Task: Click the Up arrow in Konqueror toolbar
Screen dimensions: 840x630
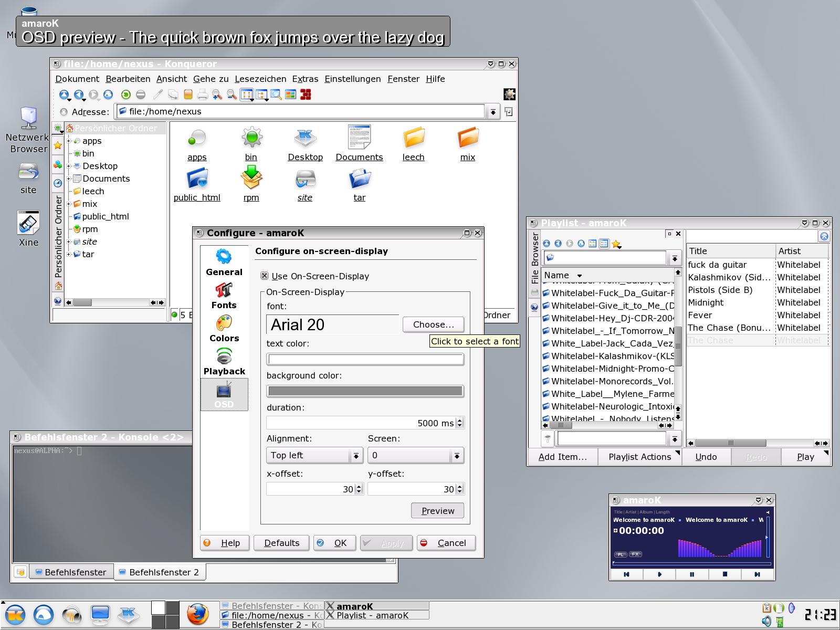Action: click(x=64, y=94)
